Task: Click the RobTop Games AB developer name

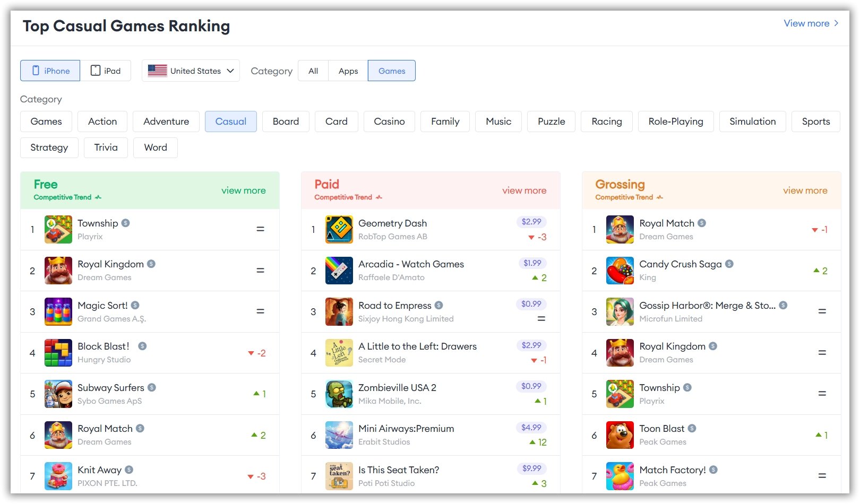Action: pyautogui.click(x=393, y=237)
